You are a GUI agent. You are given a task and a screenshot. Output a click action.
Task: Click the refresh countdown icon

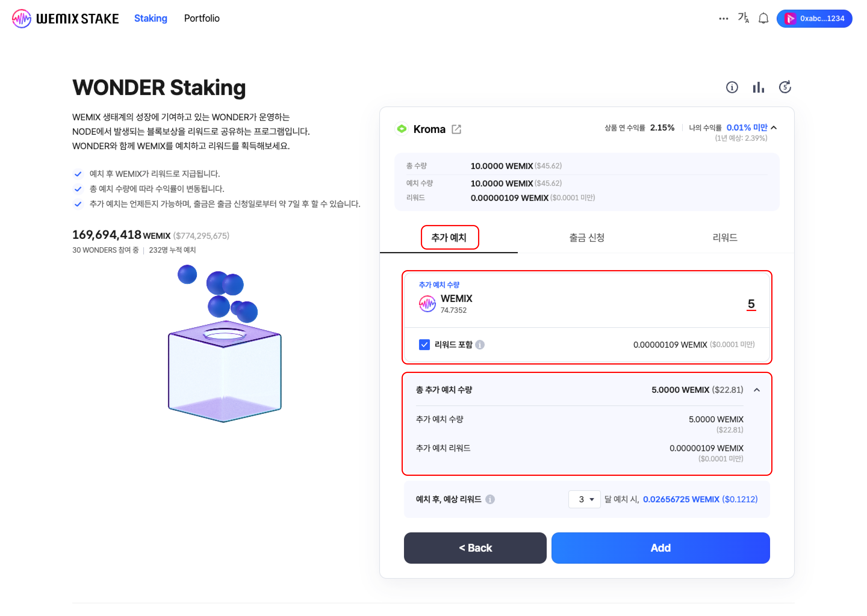point(785,87)
